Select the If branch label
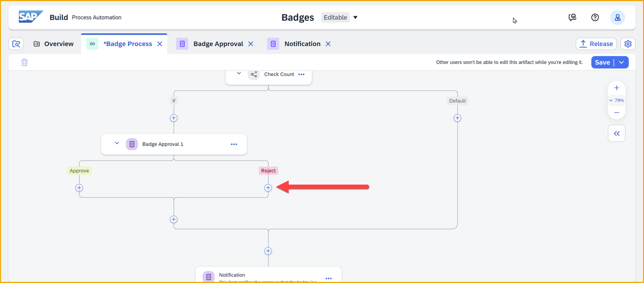Image resolution: width=644 pixels, height=283 pixels. tap(174, 101)
